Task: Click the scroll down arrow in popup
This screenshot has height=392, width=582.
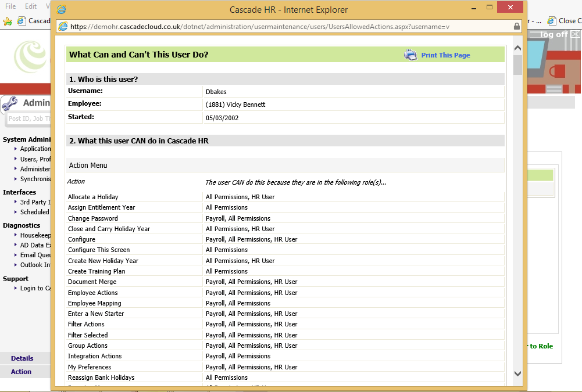Action: pos(518,373)
